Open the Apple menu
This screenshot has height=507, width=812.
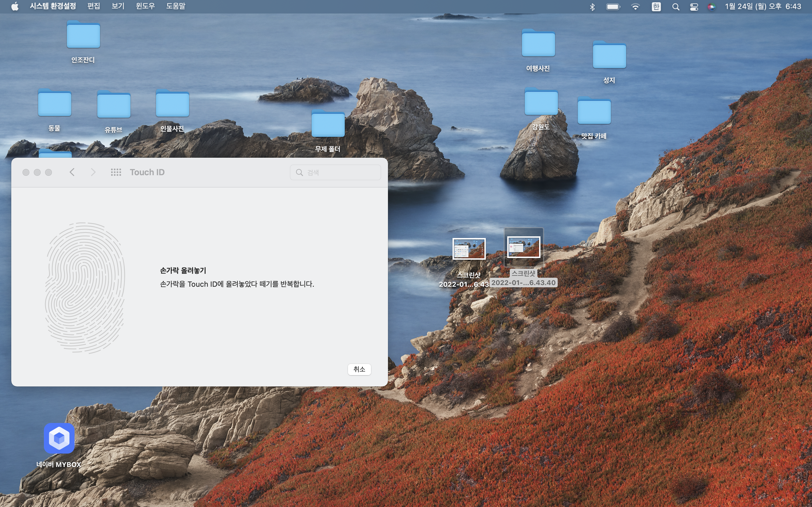point(15,6)
